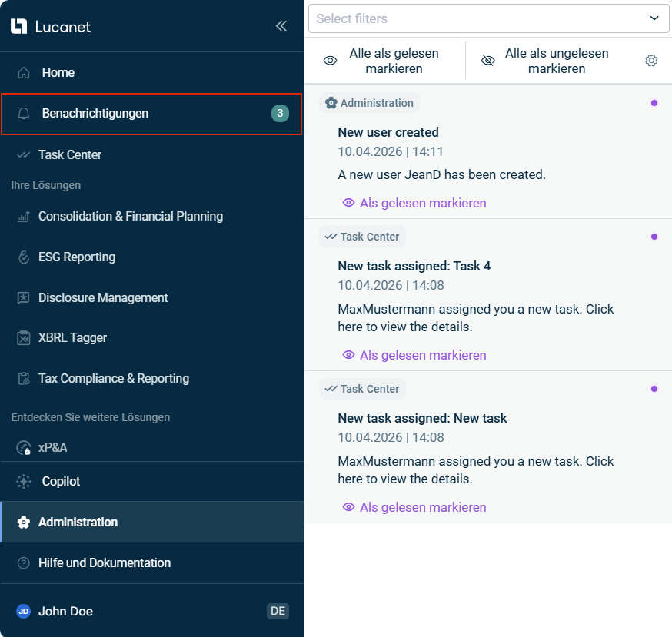
Task: Expand Select filters dropdown arrow
Action: (x=654, y=18)
